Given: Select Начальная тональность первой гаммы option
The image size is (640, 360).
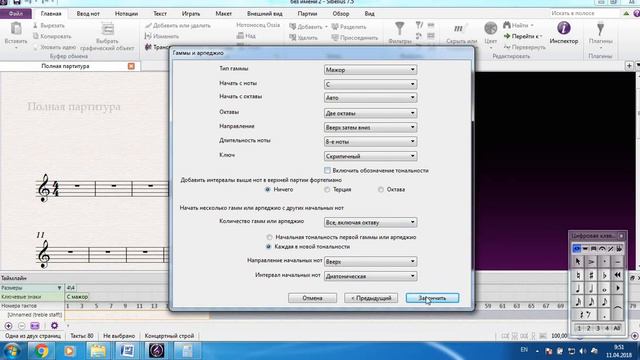Looking at the screenshot, I should point(269,237).
